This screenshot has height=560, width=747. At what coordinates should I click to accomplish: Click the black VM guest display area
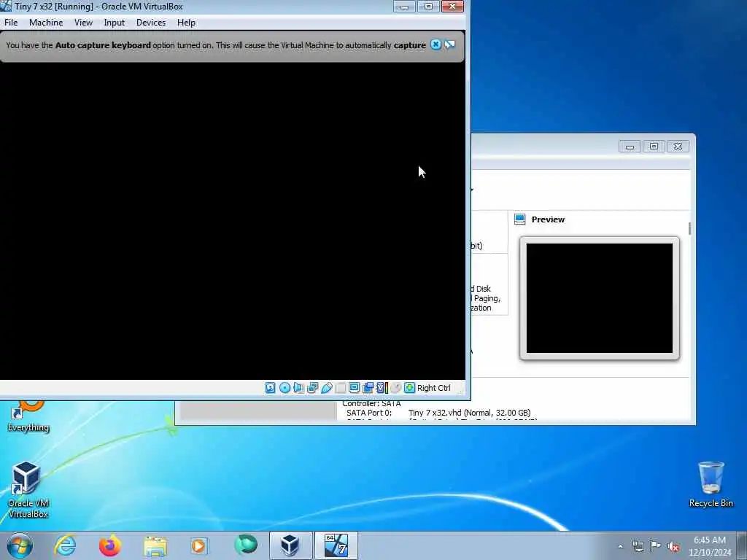pos(233,222)
